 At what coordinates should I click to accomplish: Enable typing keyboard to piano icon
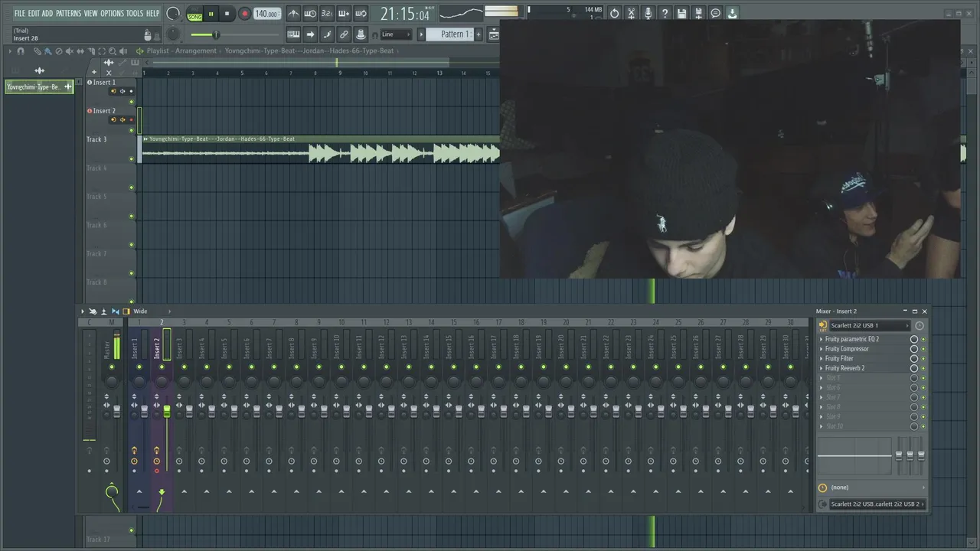coord(293,34)
